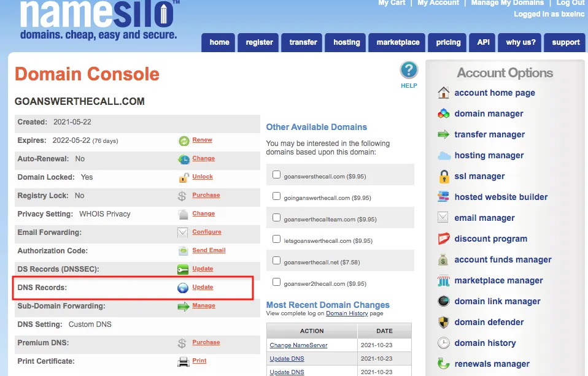Check the letsgoanswerthecall.com checkbox

click(276, 239)
